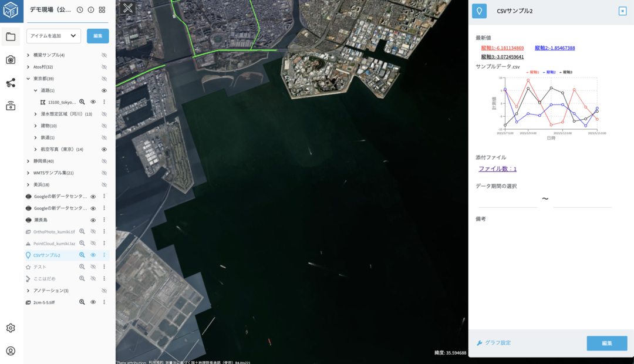
Task: Open more options for CSVサンプル2
Action: pos(104,255)
